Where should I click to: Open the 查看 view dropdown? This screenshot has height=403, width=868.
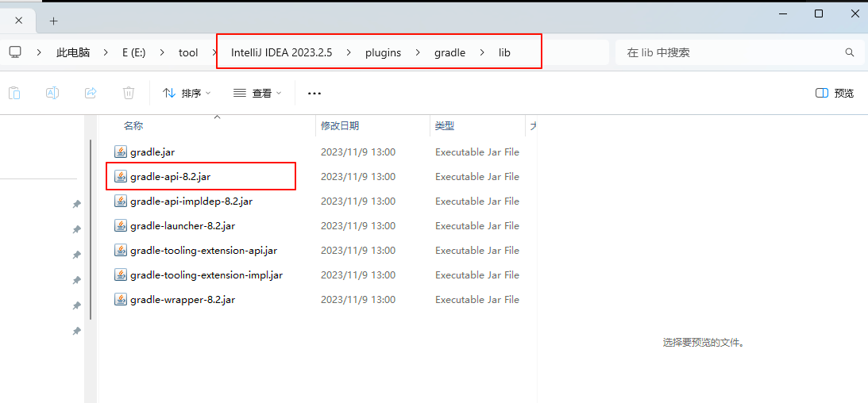257,94
